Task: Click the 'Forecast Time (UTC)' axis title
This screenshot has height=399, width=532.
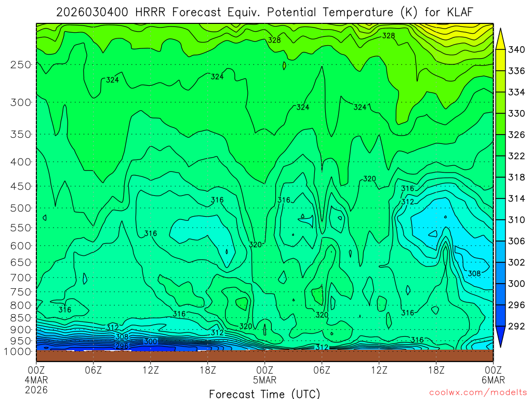Action: click(264, 394)
